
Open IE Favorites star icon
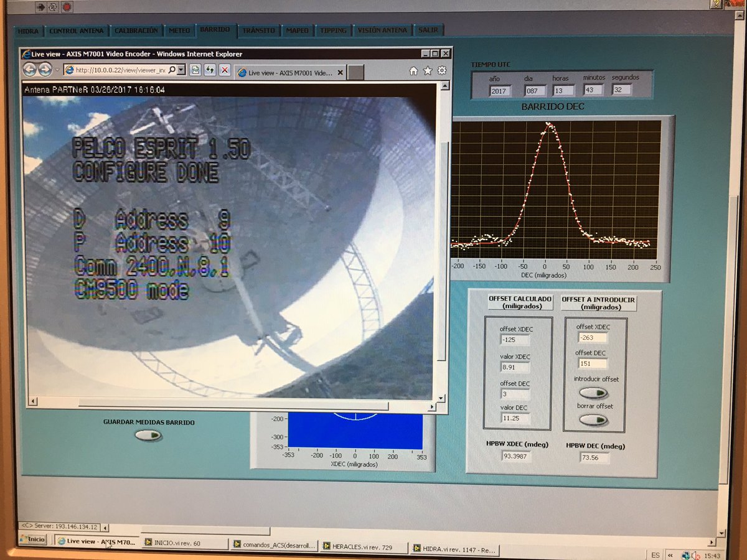pyautogui.click(x=428, y=71)
